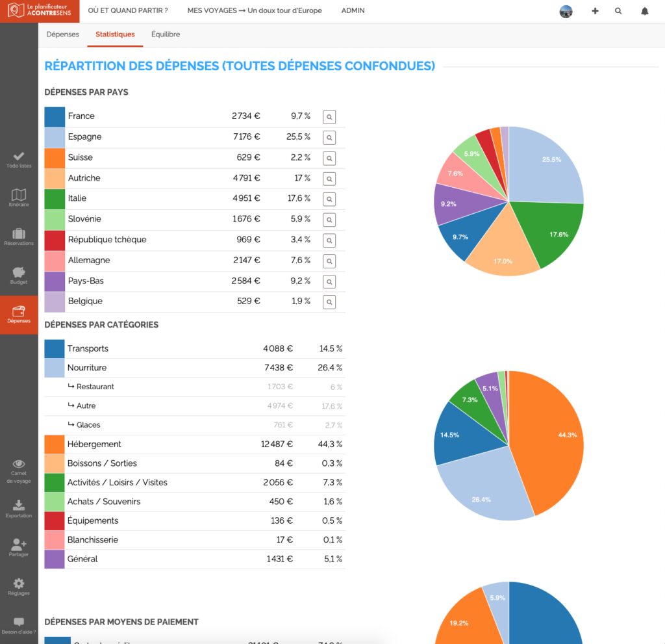Open Todo listes in sidebar
The image size is (665, 644).
pos(19,160)
